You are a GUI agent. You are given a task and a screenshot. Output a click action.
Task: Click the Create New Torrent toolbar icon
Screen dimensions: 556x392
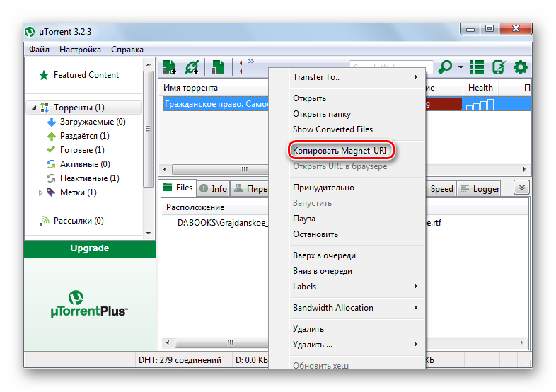[218, 67]
